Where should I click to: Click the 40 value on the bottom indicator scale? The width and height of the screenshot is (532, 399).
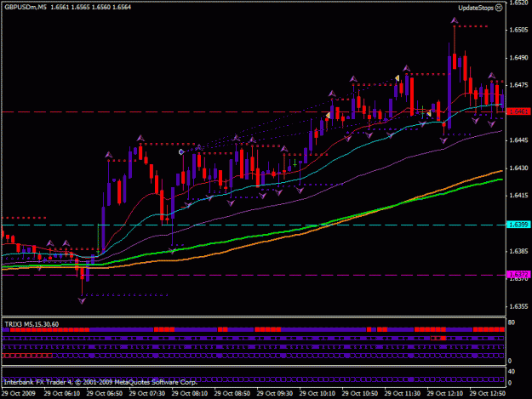pyautogui.click(x=512, y=371)
